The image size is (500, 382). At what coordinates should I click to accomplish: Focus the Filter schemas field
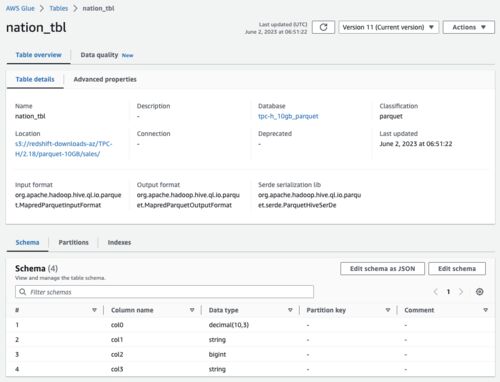(x=164, y=292)
